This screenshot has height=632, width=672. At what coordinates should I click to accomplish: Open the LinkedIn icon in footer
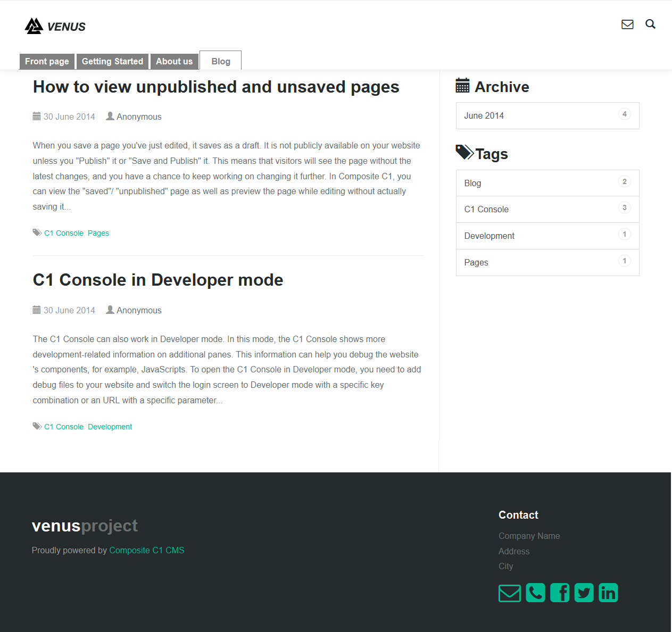[608, 593]
